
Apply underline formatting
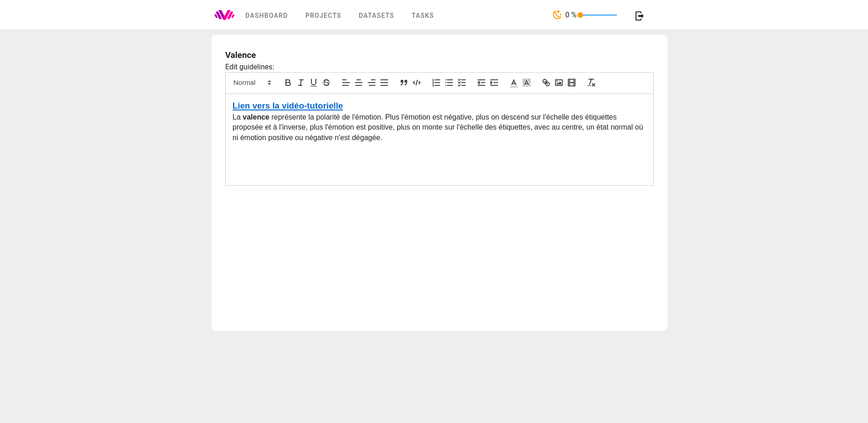pos(313,83)
